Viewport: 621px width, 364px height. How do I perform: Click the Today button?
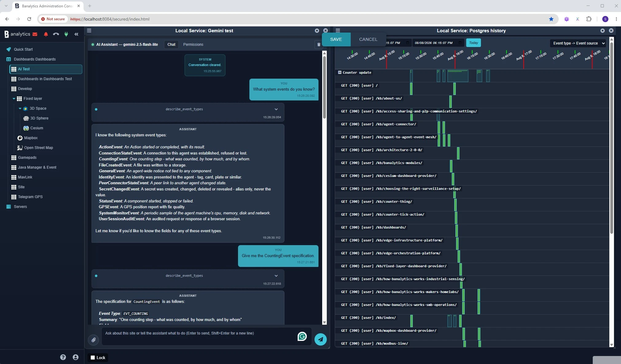point(473,43)
